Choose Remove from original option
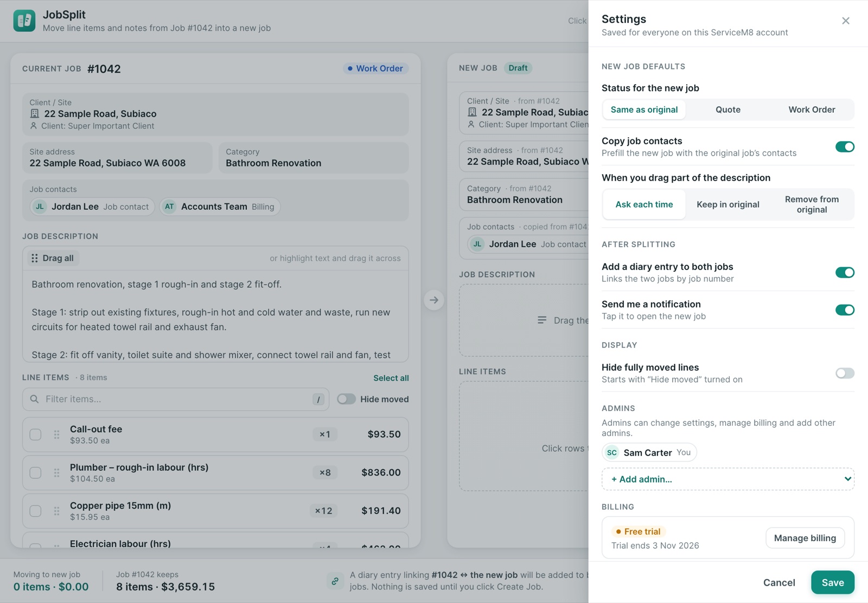 (x=812, y=204)
